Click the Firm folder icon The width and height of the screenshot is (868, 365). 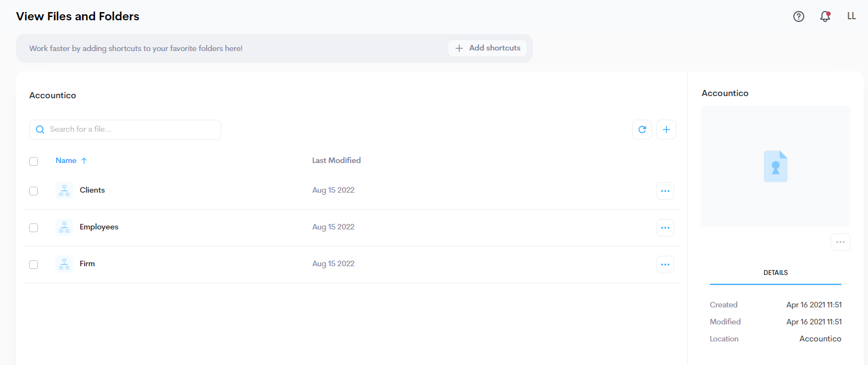click(64, 264)
